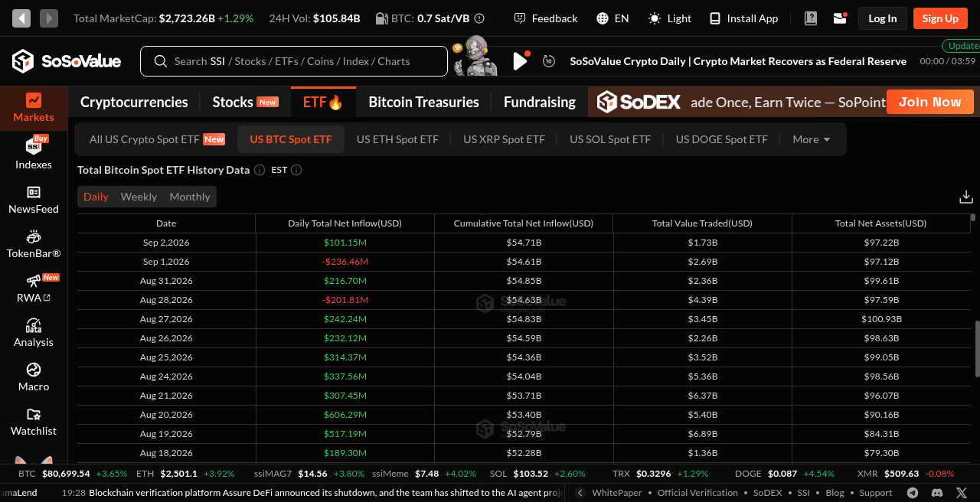980x502 pixels.
Task: Focus the search SSI / Stocks input
Action: (294, 61)
